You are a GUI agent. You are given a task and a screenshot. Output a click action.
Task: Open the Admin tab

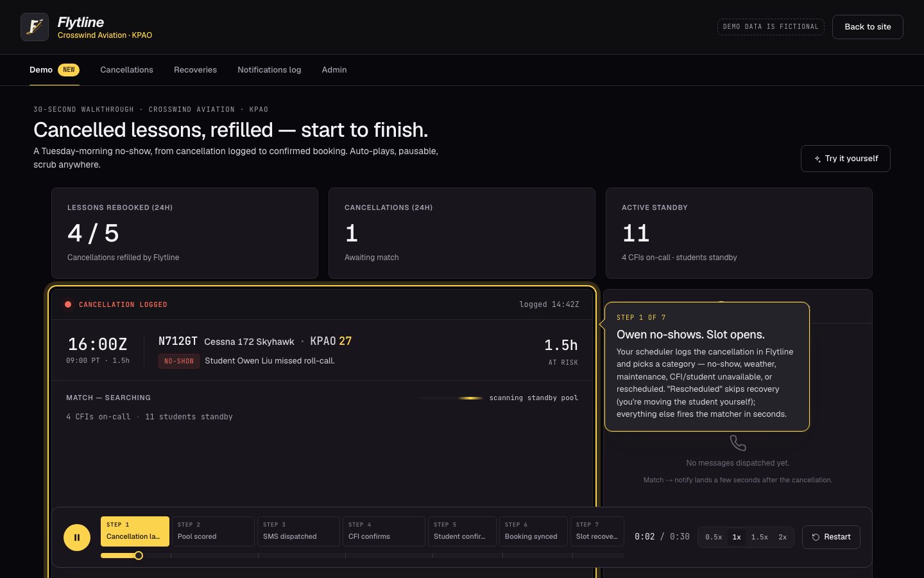pos(334,70)
